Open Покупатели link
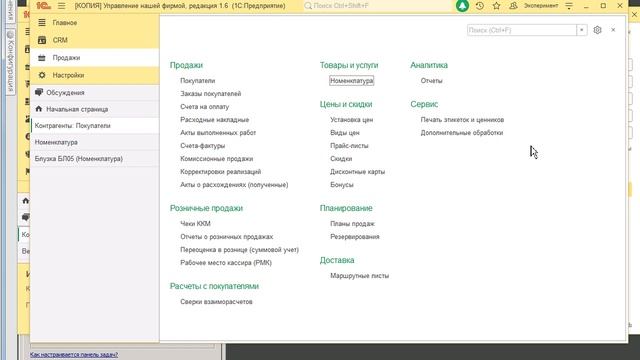This screenshot has width=640, height=360. tap(198, 81)
